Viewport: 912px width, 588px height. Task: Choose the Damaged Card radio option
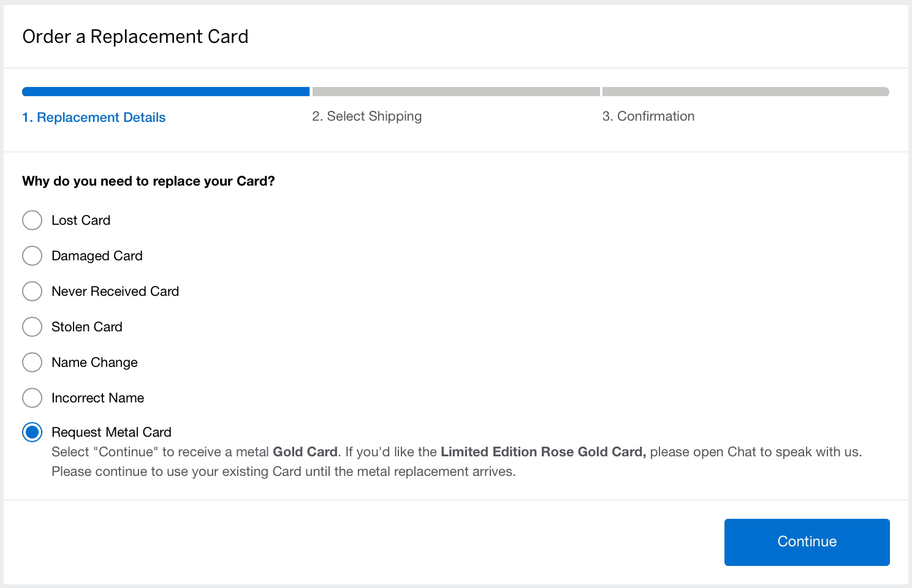32,255
